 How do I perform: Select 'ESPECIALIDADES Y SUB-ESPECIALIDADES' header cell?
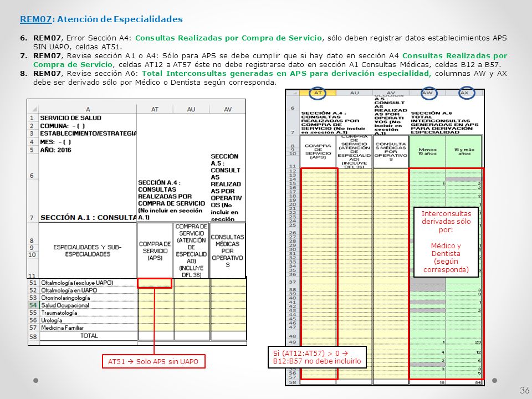88,250
